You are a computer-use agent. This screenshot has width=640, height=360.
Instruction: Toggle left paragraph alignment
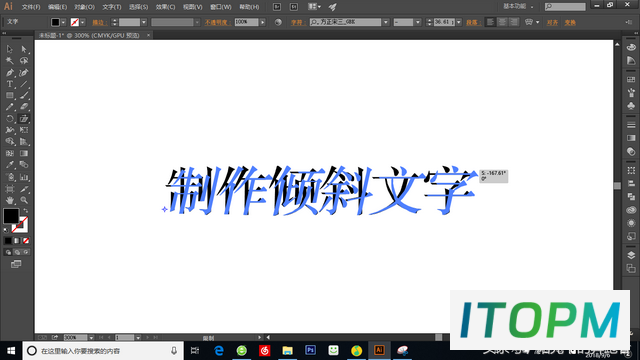(x=491, y=22)
